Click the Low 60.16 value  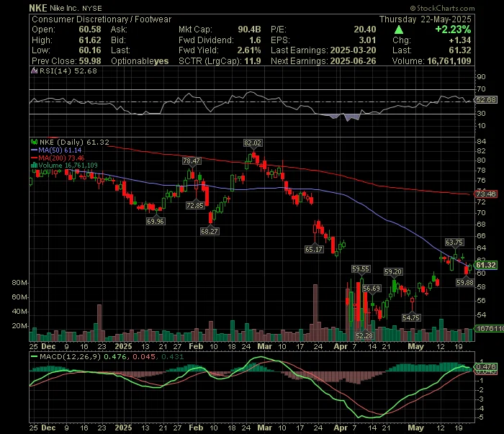(90, 50)
